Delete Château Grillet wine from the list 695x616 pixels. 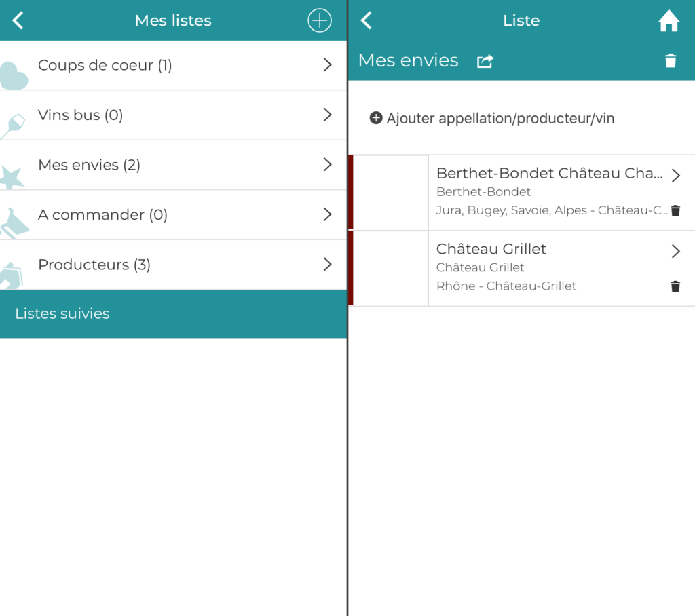675,286
